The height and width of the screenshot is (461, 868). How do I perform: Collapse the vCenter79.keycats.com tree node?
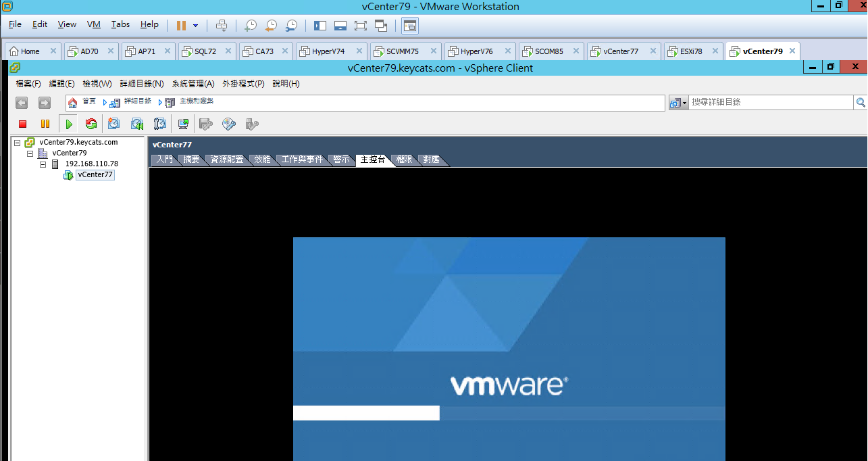tap(17, 143)
